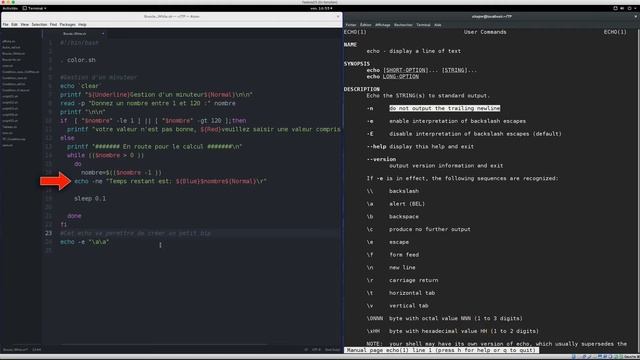Open the Terminal app menu in top bar

tap(35, 8)
